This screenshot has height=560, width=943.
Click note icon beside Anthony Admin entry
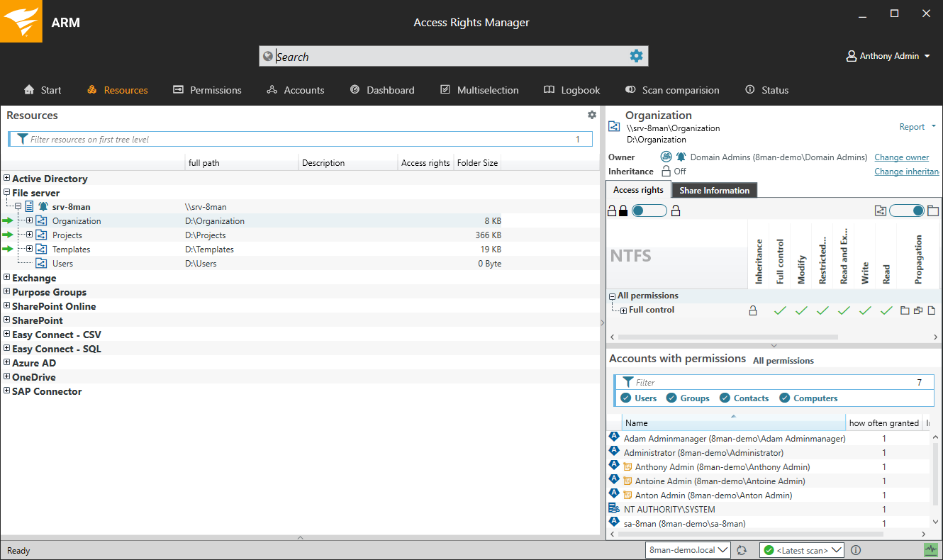pyautogui.click(x=627, y=467)
